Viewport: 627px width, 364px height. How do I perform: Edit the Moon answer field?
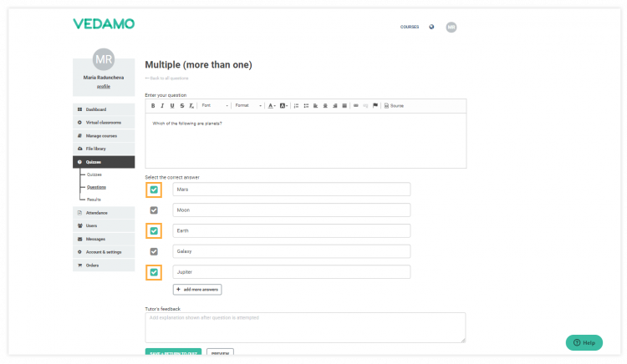coord(292,210)
